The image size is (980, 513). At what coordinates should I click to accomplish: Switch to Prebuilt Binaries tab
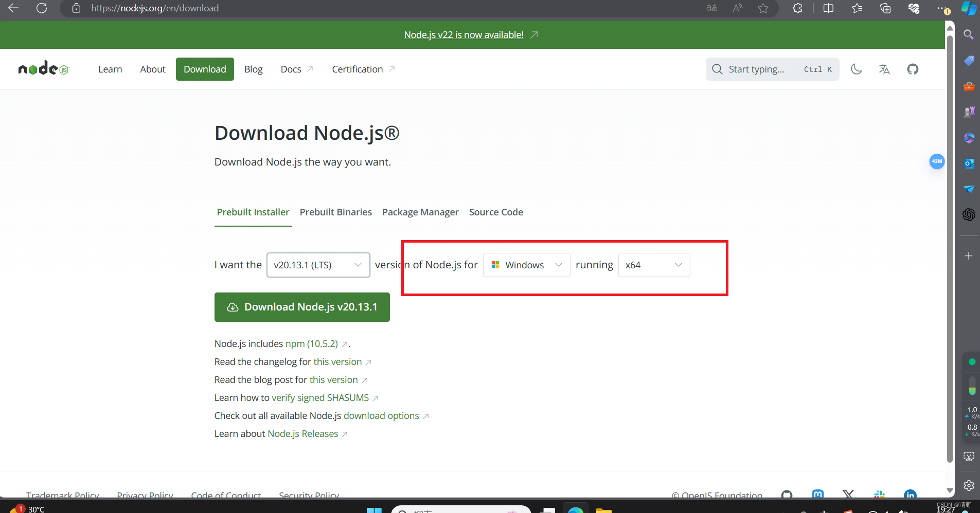(x=336, y=212)
